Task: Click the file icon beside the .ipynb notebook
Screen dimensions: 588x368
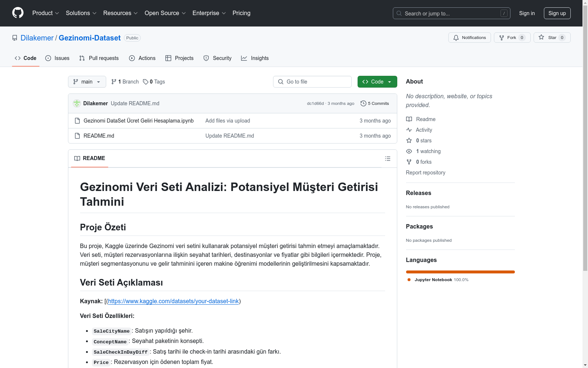Action: [x=77, y=121]
